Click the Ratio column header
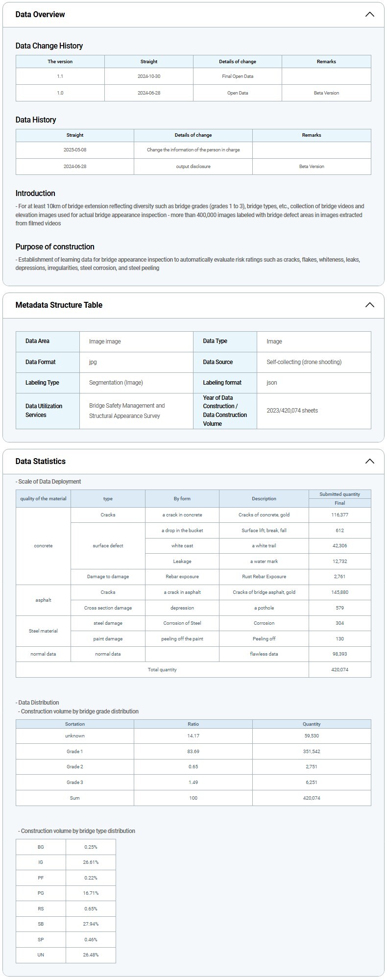The height and width of the screenshot is (980, 387). point(193,724)
